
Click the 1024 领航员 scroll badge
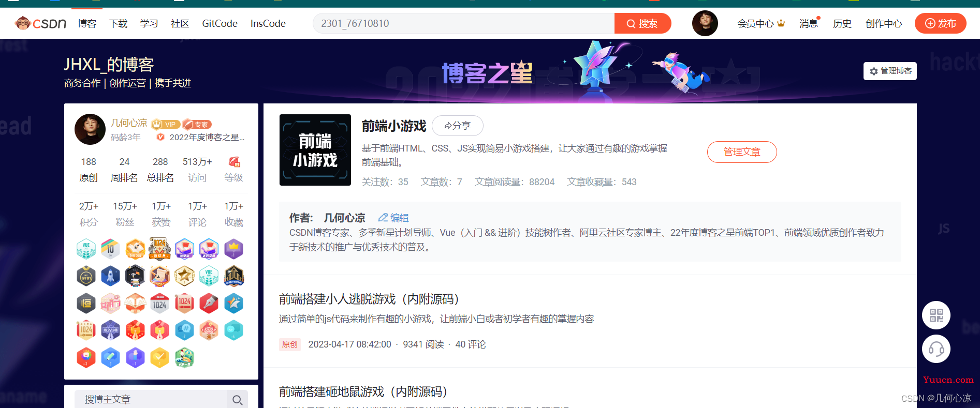159,249
